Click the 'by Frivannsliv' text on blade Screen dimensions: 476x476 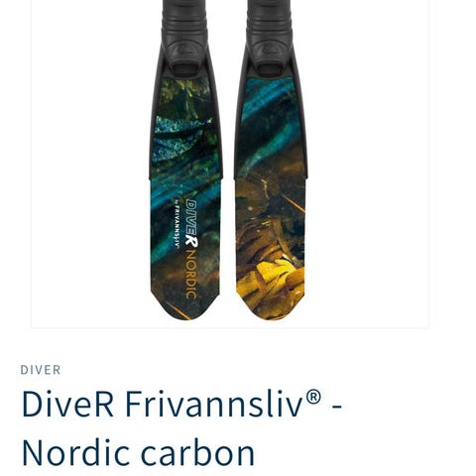tap(177, 223)
